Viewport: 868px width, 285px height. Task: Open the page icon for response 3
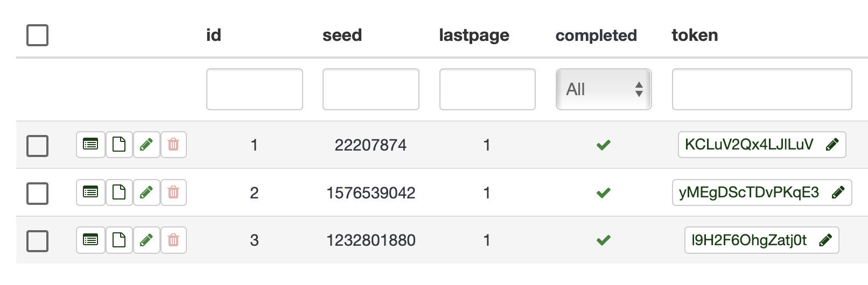coord(119,240)
